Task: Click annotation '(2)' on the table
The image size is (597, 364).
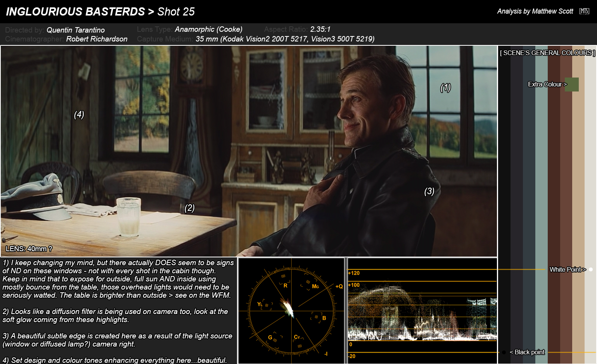Action: tap(189, 208)
